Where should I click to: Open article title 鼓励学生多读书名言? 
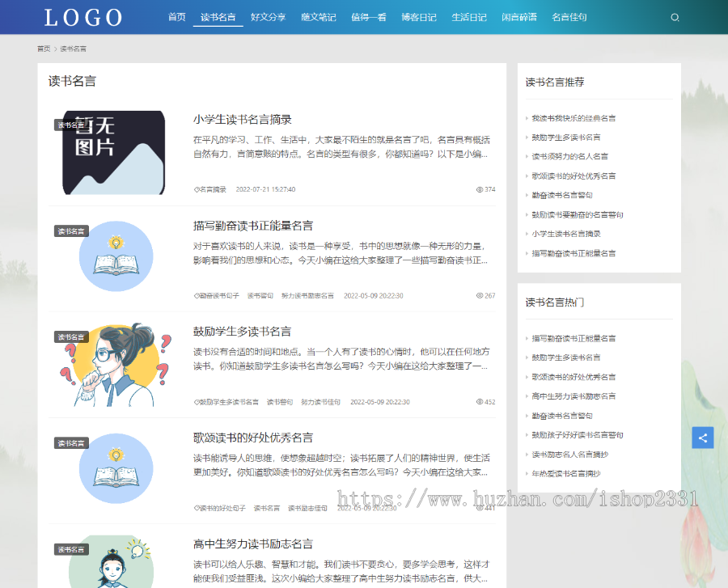pos(243,332)
